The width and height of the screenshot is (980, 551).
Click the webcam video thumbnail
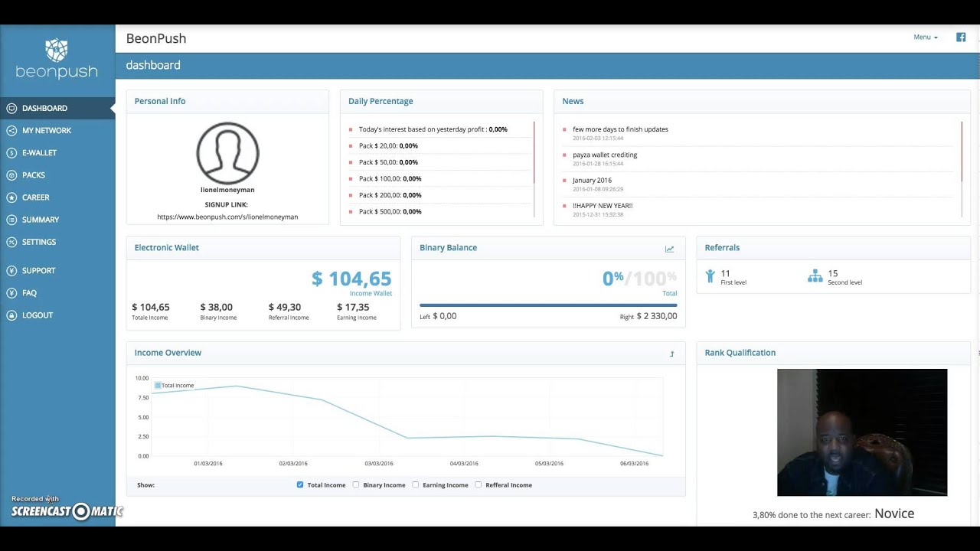[x=862, y=432]
